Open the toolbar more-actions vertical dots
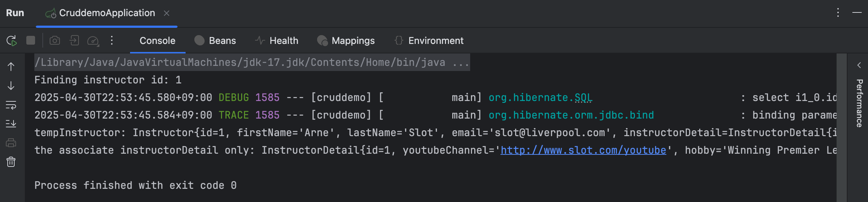 (x=112, y=41)
